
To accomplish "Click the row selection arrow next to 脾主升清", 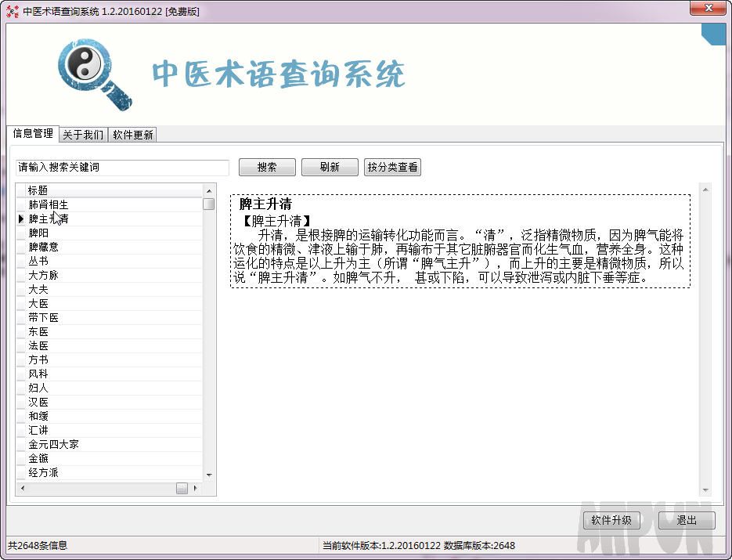I will (20, 219).
